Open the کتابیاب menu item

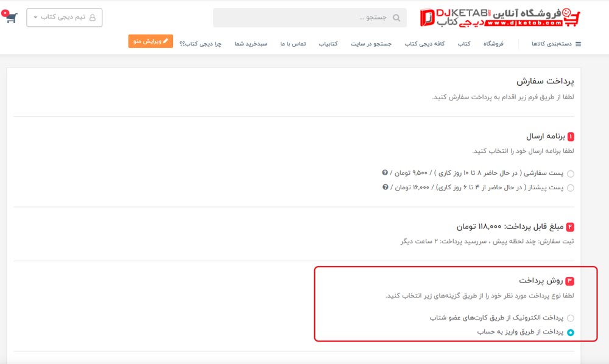point(328,44)
